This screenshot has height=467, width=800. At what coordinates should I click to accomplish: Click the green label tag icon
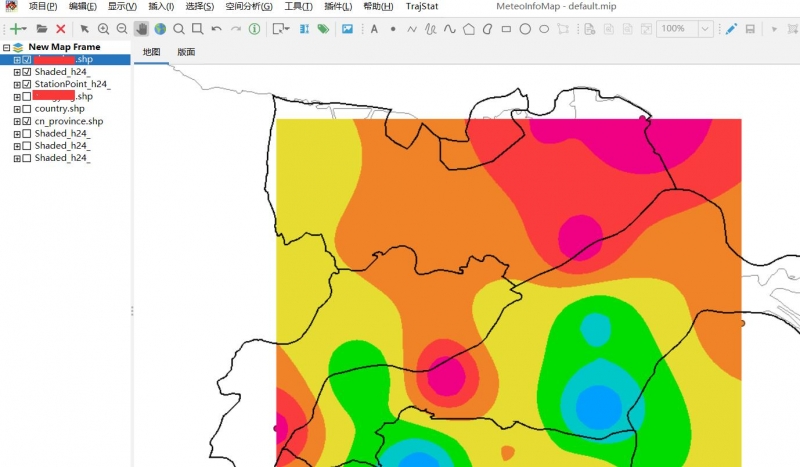[323, 29]
